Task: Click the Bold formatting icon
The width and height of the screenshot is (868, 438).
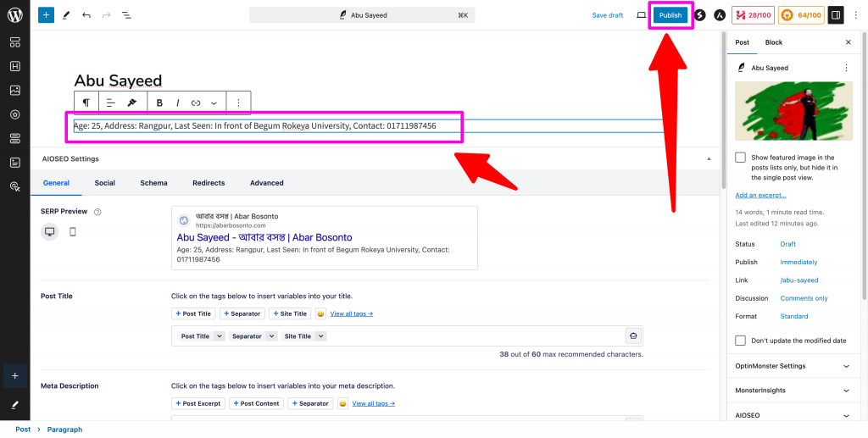Action: (159, 103)
